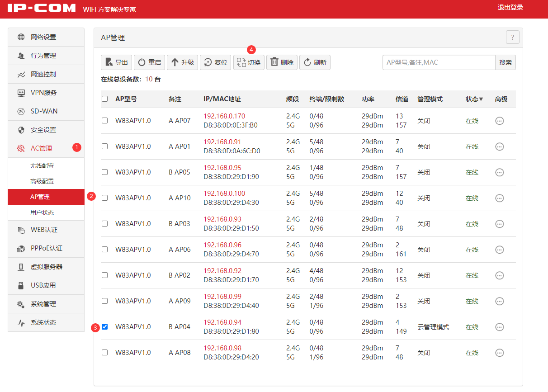The image size is (548, 392).
Task: Select 用户状态 under AC管理
Action: click(x=46, y=213)
